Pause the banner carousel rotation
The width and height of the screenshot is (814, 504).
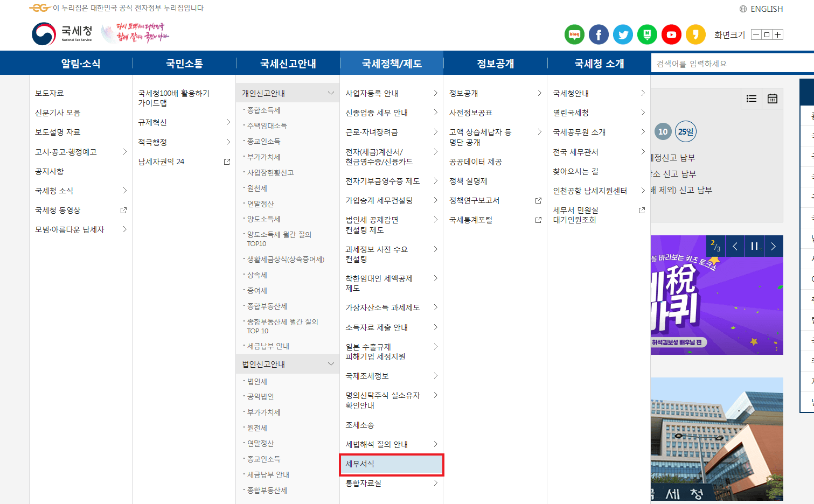[x=754, y=246]
